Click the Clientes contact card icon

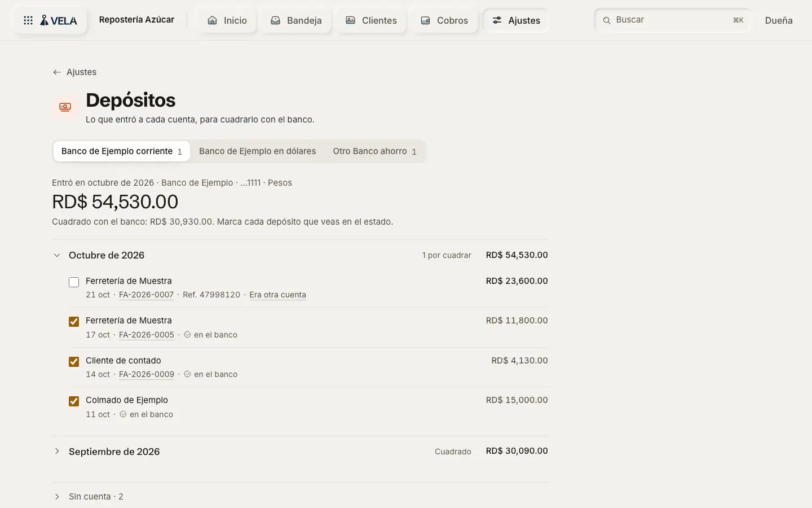[350, 20]
